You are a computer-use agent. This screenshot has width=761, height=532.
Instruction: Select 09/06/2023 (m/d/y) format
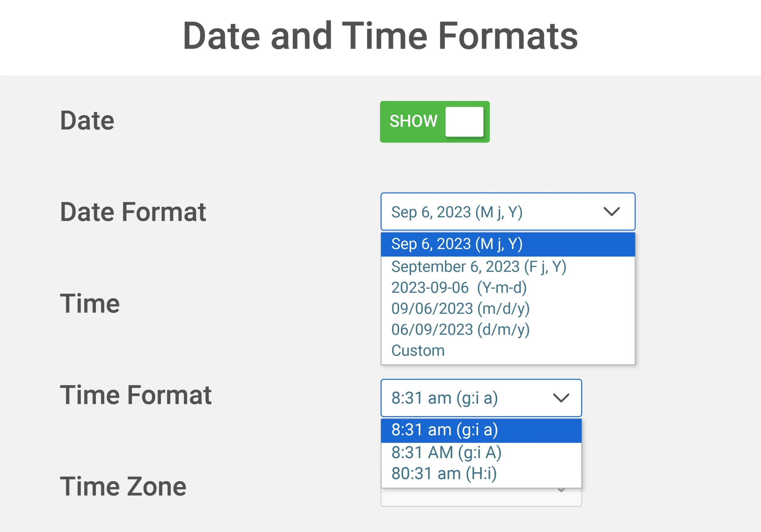[x=508, y=309]
